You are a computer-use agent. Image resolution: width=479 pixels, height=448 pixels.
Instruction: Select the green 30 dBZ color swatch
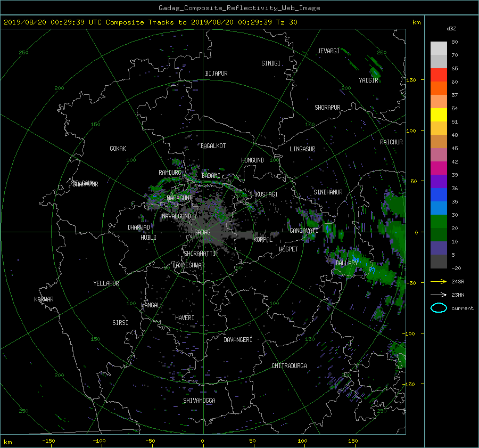(x=439, y=222)
